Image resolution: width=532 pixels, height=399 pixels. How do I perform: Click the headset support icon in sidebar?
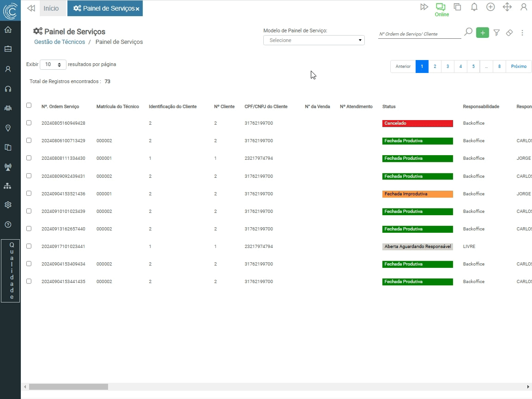coord(8,89)
